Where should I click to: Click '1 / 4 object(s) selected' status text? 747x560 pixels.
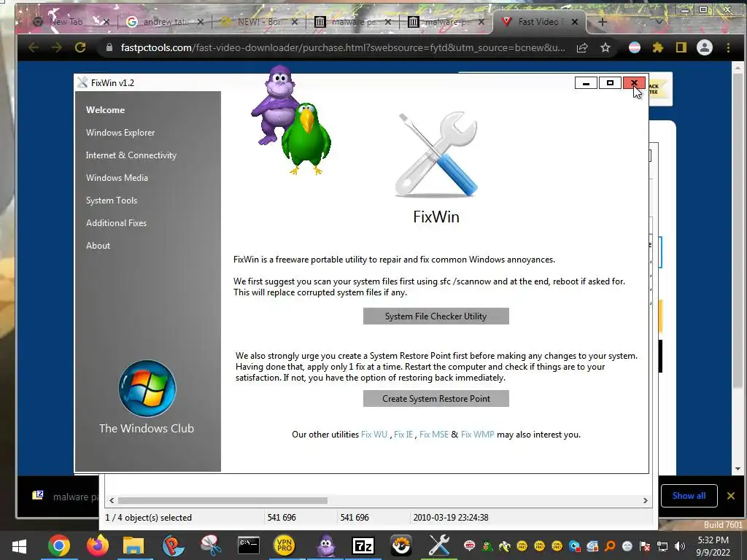click(149, 518)
